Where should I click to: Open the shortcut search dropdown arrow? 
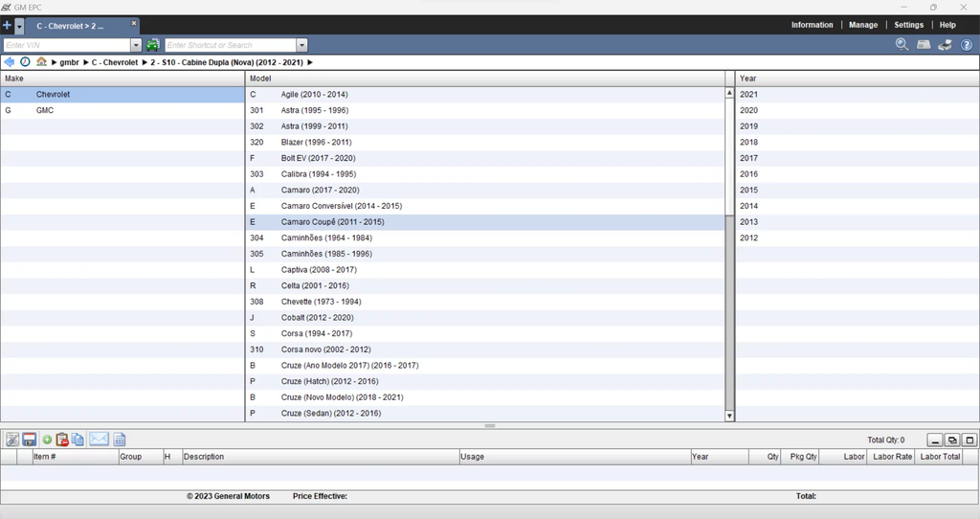301,45
